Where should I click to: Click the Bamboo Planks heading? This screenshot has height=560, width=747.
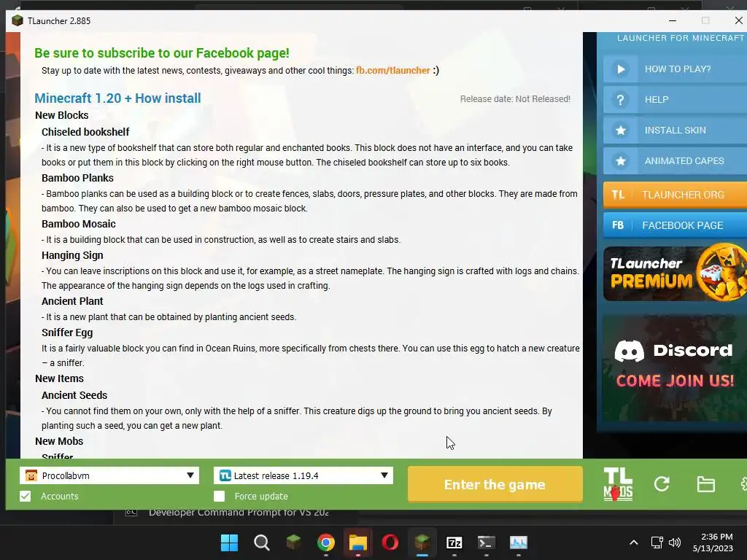pos(77,178)
